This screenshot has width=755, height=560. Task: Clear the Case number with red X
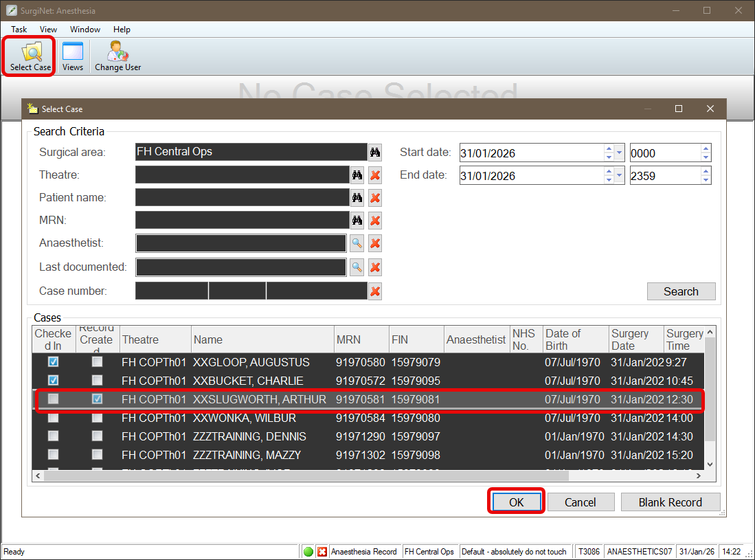pos(375,291)
